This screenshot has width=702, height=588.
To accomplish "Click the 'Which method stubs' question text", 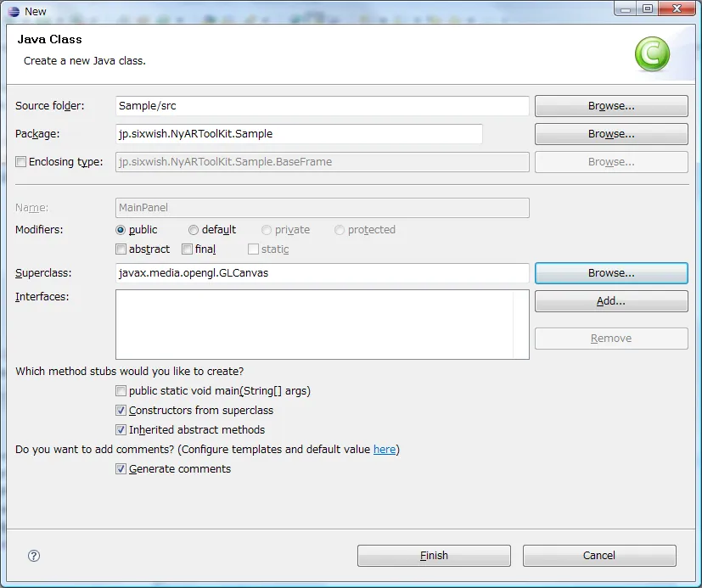I will tap(129, 372).
